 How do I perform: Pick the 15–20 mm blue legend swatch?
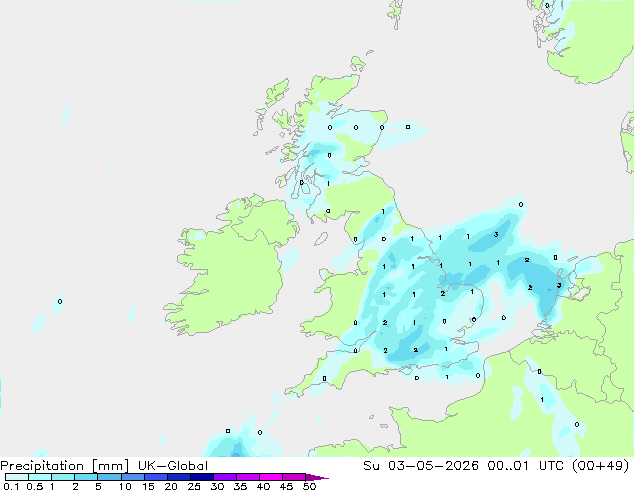[x=156, y=477]
